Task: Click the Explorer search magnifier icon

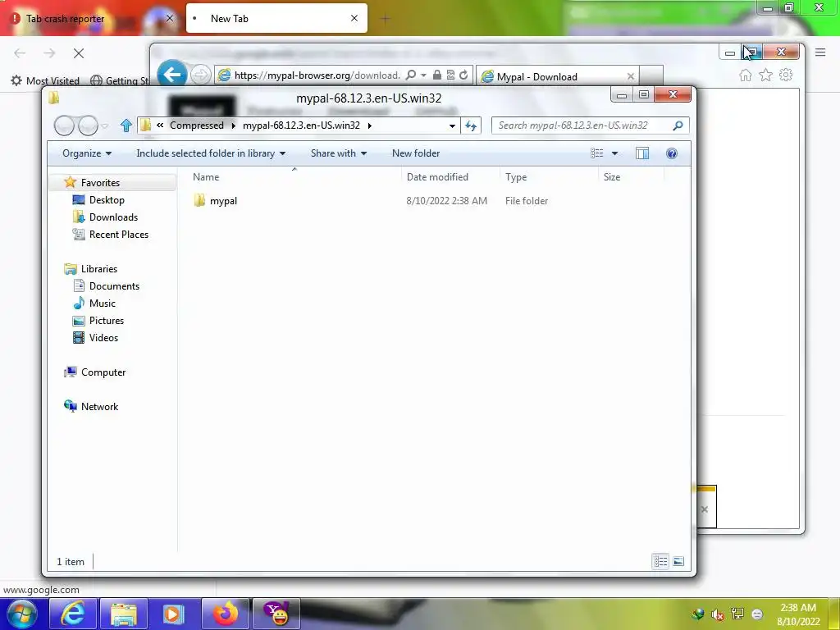Action: pyautogui.click(x=678, y=126)
